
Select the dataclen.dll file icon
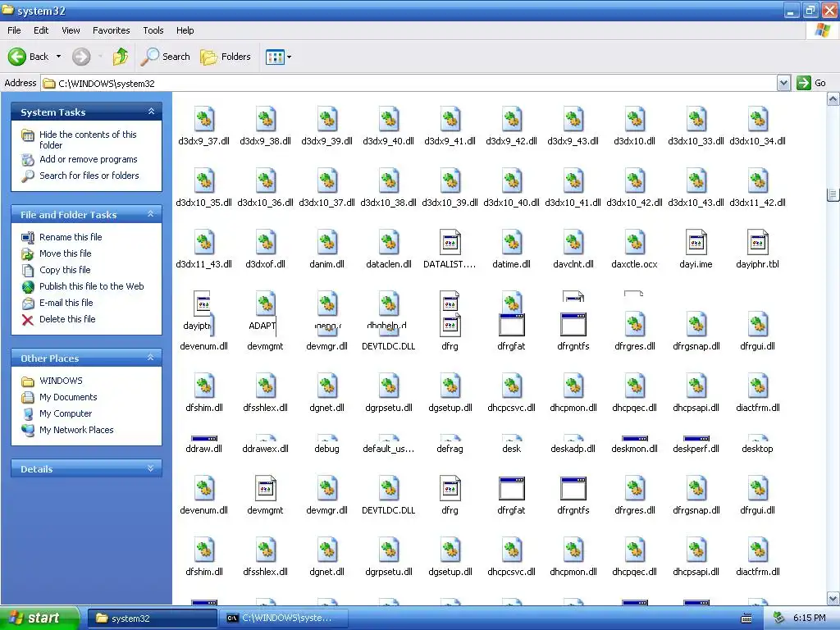[x=389, y=242]
